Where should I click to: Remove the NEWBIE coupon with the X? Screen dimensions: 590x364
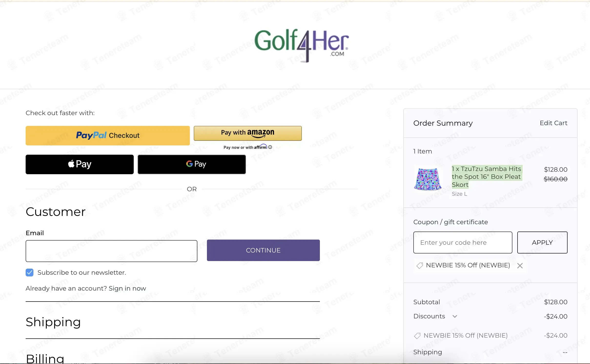(520, 266)
